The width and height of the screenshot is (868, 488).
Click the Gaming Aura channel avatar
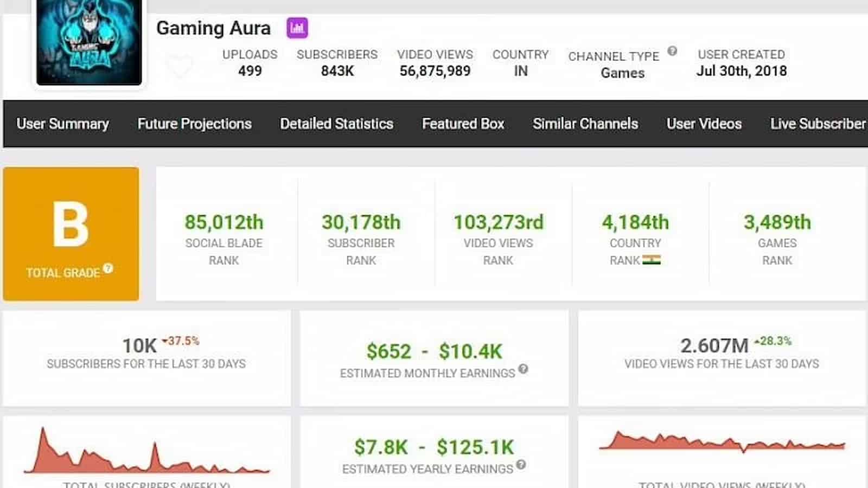tap(89, 42)
